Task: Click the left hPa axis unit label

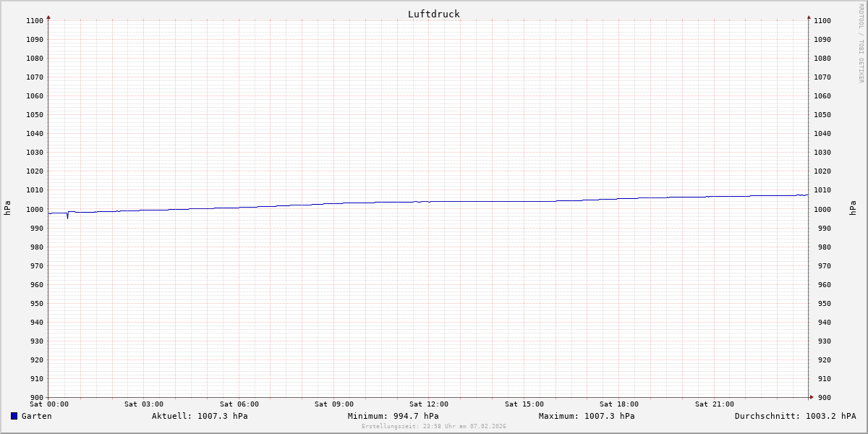Action: [x=7, y=208]
